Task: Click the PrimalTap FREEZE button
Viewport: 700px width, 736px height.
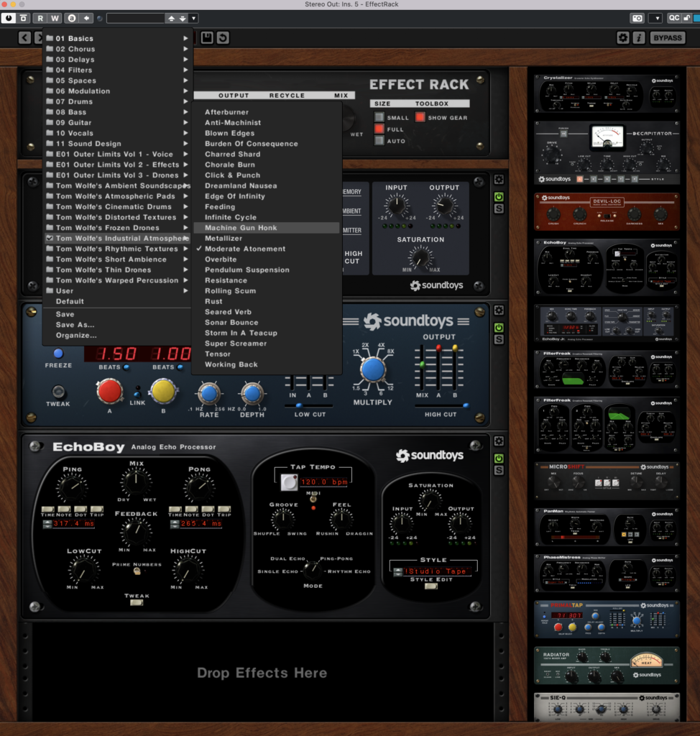Action: pos(58,354)
